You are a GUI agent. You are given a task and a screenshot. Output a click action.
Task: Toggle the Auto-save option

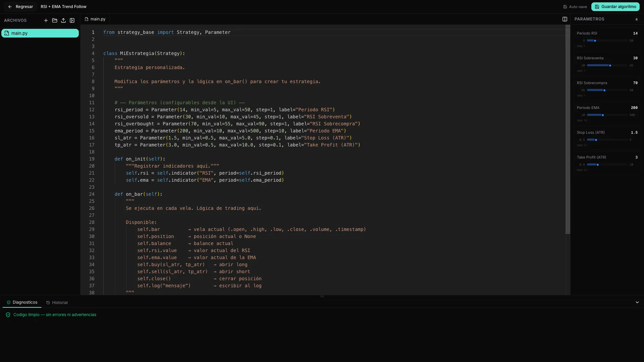[575, 7]
